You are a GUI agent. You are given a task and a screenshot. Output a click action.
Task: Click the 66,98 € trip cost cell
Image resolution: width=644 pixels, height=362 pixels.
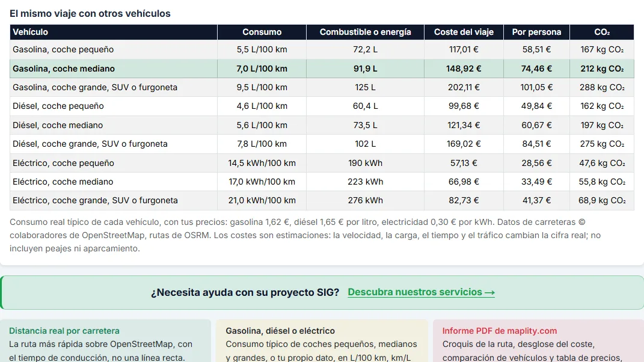464,182
